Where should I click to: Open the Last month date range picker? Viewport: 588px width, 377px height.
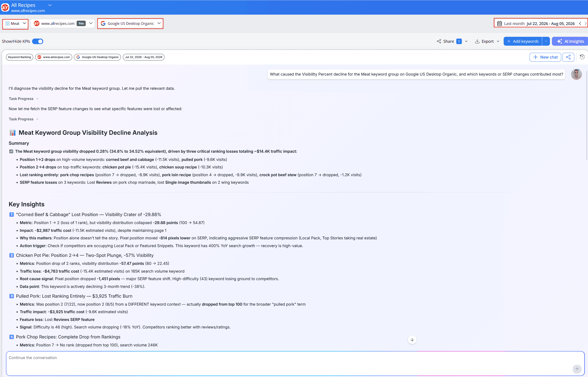tap(536, 23)
